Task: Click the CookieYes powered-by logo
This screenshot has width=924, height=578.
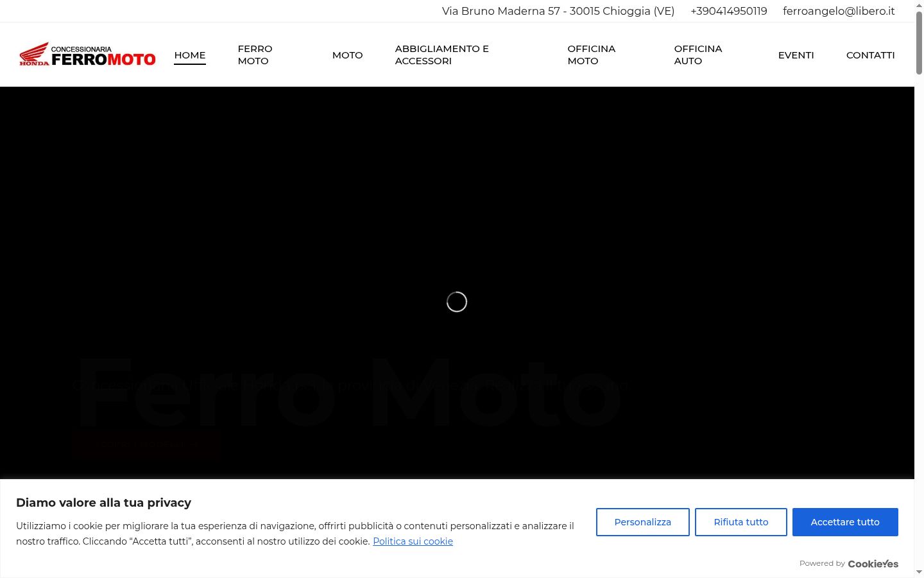Action: (873, 564)
